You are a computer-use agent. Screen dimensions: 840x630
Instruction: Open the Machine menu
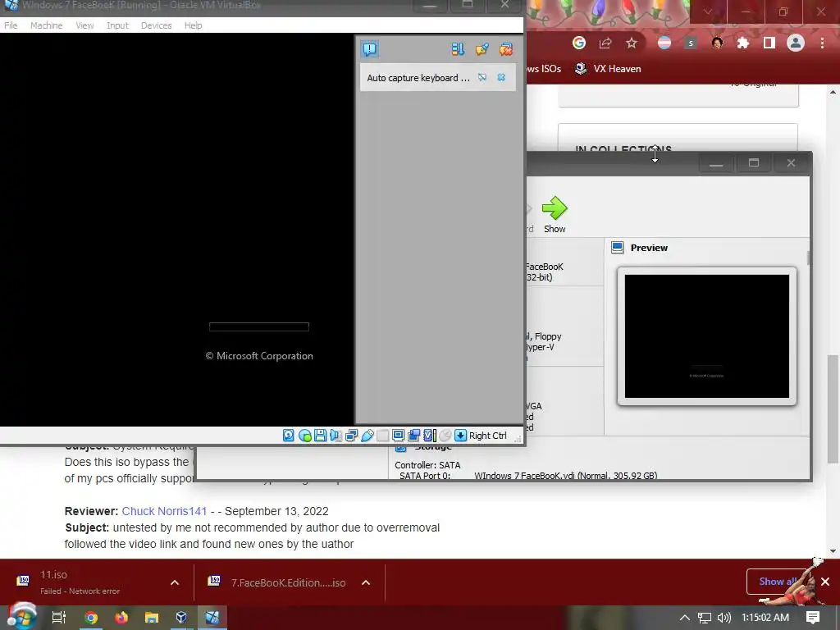click(x=46, y=25)
